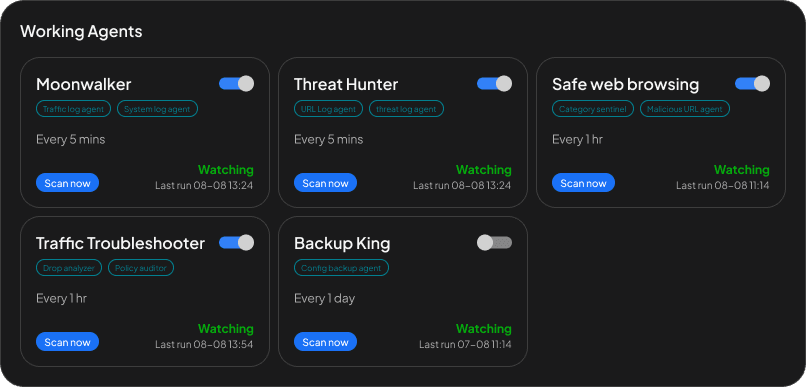Toggle the Traffic Troubleshooter agent off
806x387 pixels.
point(236,243)
